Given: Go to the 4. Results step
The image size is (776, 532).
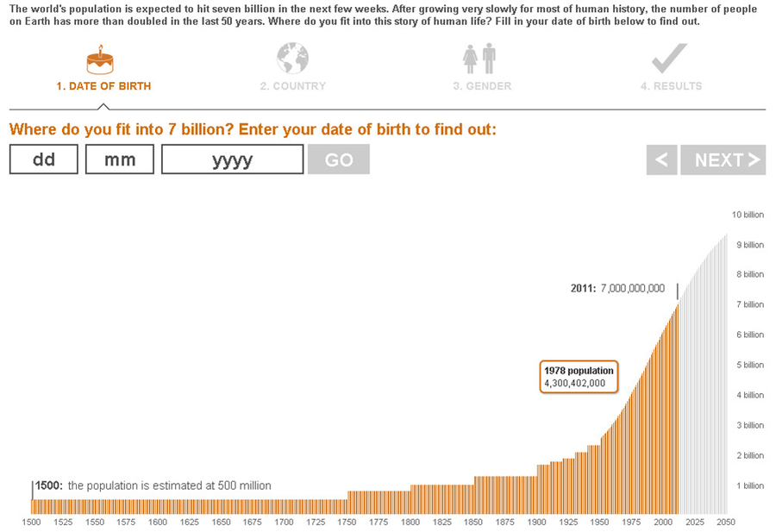Looking at the screenshot, I should point(671,86).
